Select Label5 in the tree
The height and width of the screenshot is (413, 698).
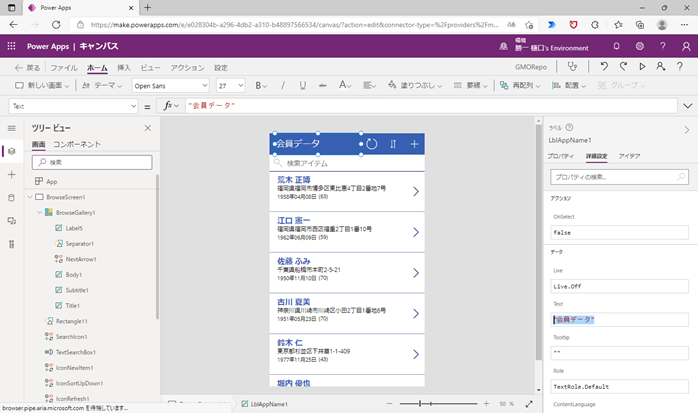pos(74,228)
